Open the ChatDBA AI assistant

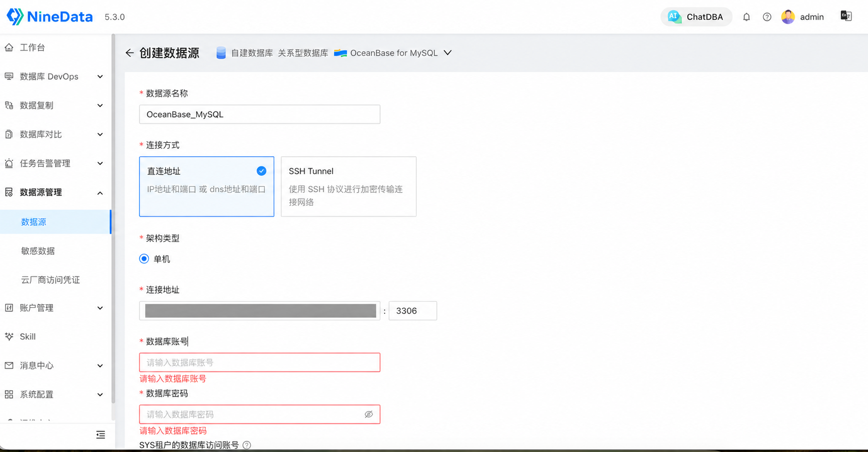pos(696,17)
